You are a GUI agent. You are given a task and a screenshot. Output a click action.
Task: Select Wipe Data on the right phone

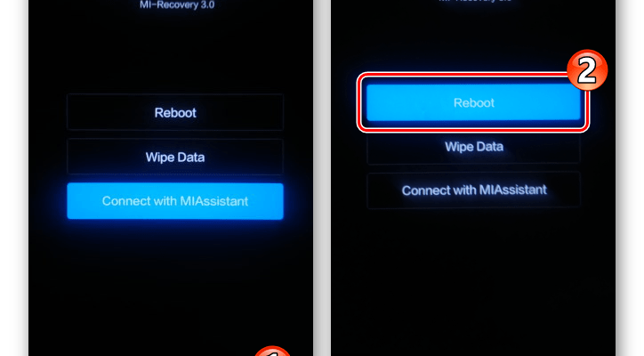(x=473, y=147)
